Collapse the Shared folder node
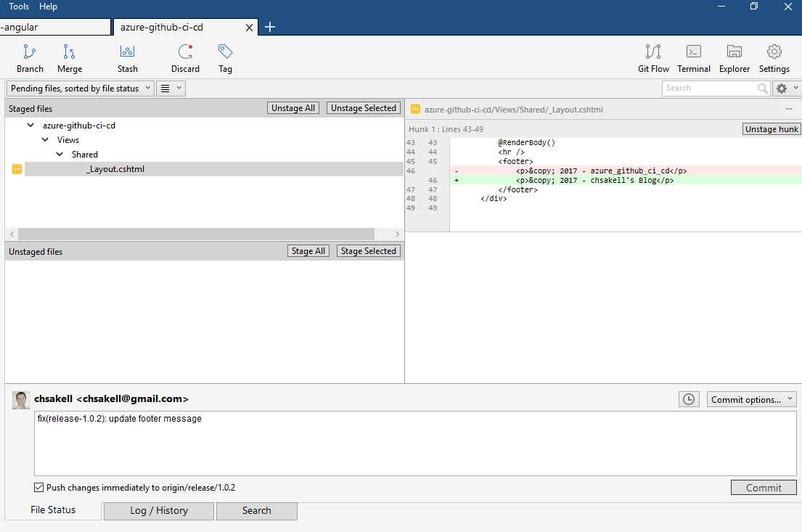Image resolution: width=802 pixels, height=532 pixels. [x=60, y=155]
